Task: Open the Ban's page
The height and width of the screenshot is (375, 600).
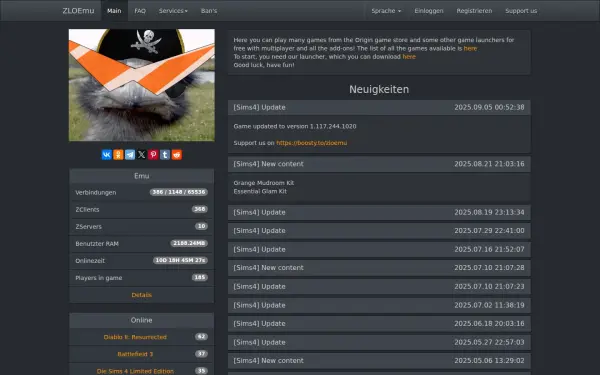Action: (x=209, y=11)
